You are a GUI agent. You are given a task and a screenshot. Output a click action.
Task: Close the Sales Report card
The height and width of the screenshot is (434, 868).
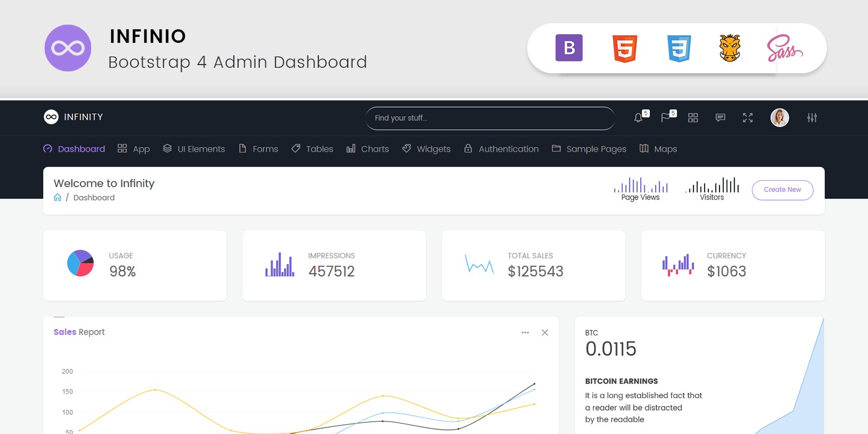click(545, 333)
